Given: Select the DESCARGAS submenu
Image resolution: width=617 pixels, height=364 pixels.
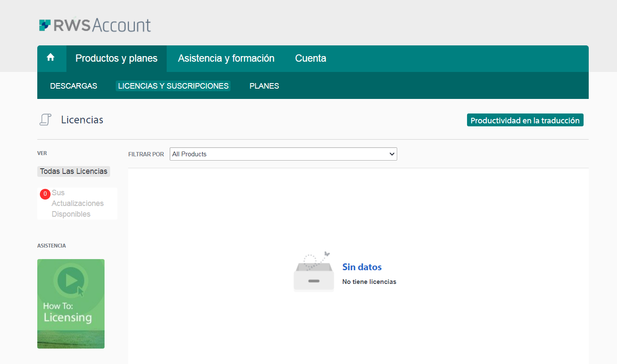Looking at the screenshot, I should tap(74, 86).
